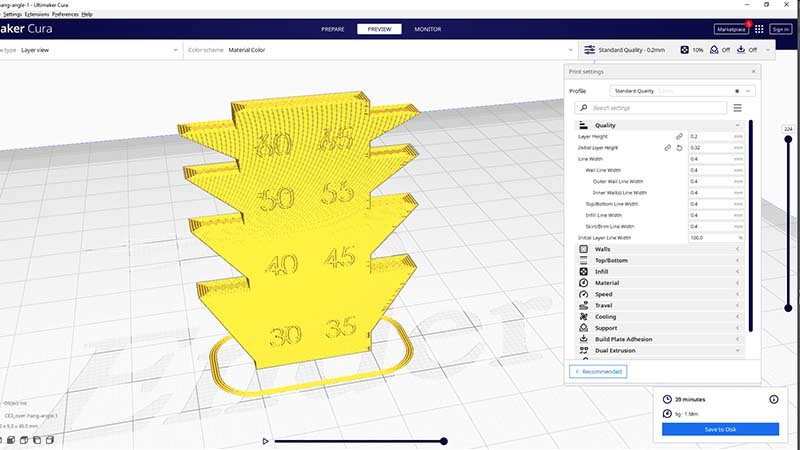
Task: Click the Quality category icon
Action: click(x=584, y=125)
